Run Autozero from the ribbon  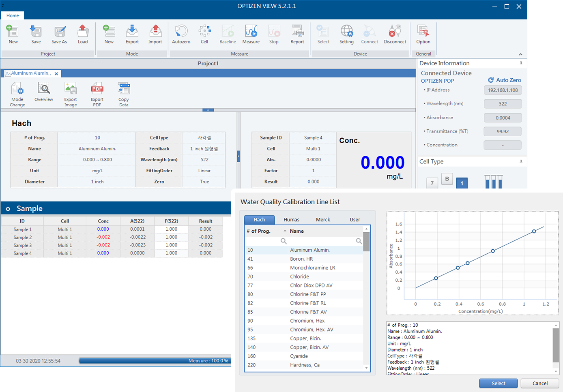pos(181,34)
